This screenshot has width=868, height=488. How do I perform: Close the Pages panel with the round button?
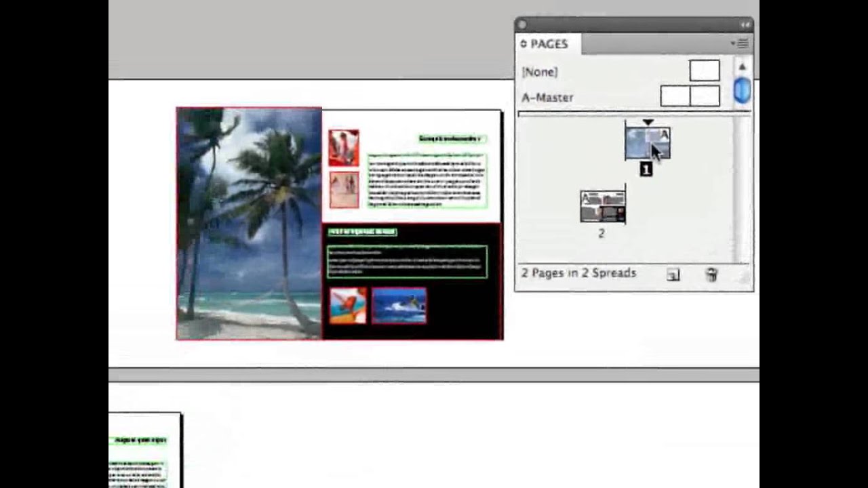pyautogui.click(x=521, y=25)
